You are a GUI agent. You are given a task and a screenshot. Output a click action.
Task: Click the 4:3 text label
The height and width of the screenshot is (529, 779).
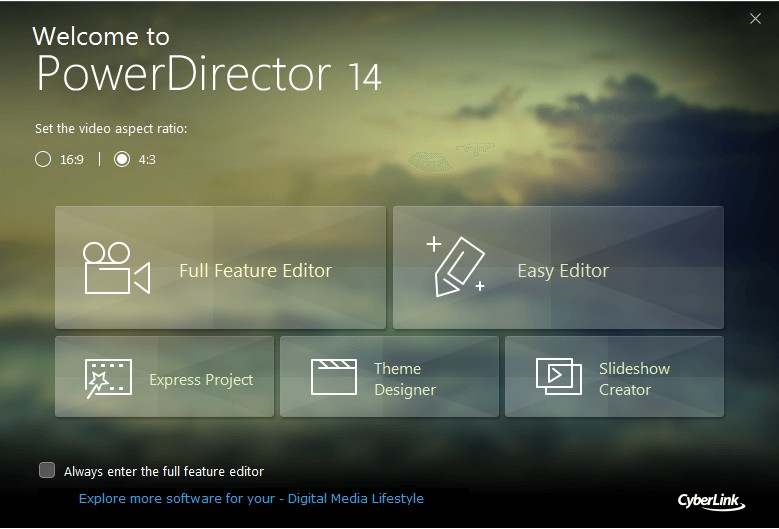(x=147, y=159)
